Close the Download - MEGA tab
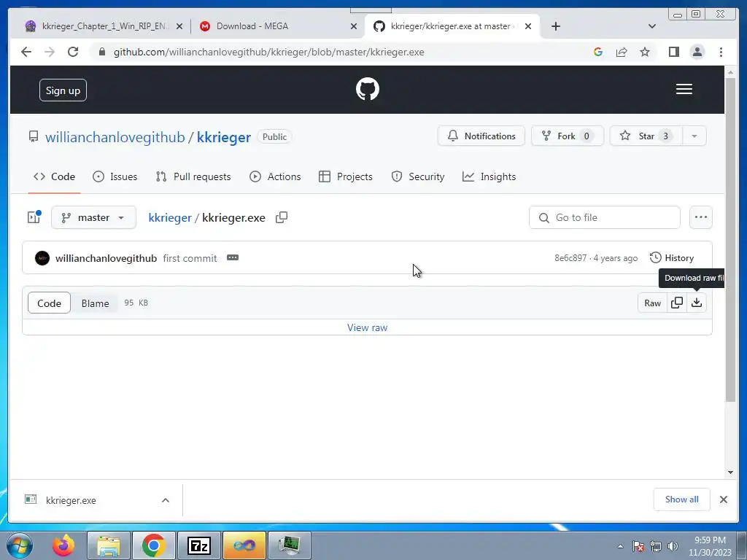Viewport: 747px width, 560px height. tap(354, 26)
